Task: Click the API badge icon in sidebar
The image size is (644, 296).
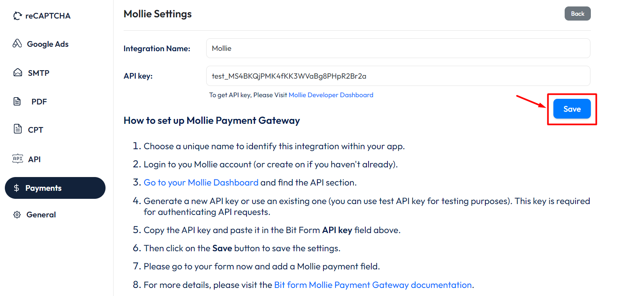Action: click(x=18, y=158)
